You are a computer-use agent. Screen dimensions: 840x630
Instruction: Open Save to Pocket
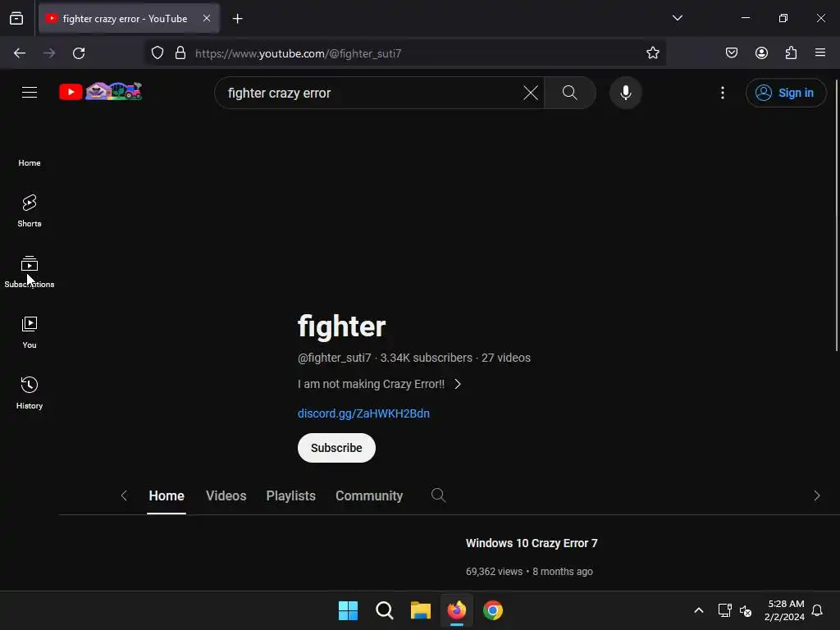tap(731, 53)
